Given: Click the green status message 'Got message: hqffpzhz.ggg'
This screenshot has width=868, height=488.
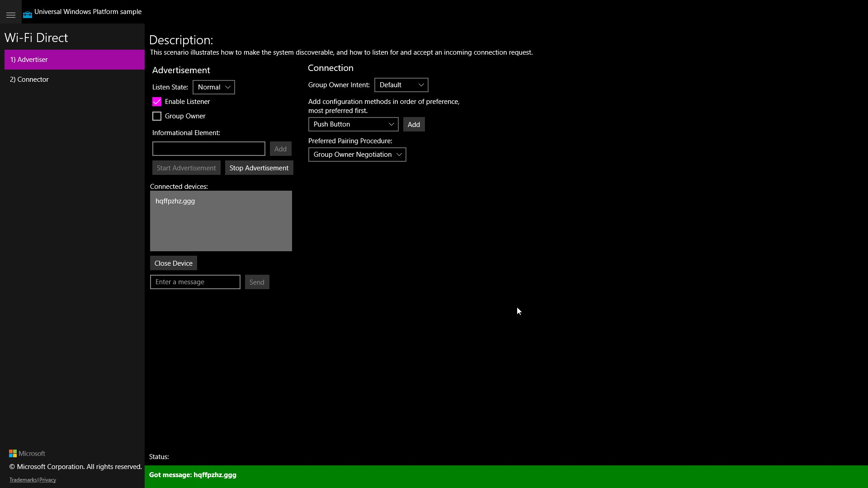Looking at the screenshot, I should (193, 475).
